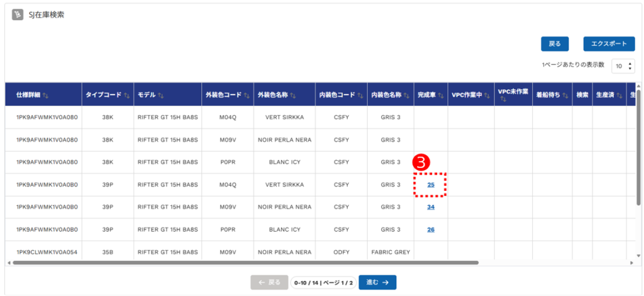The width and height of the screenshot is (644, 296).
Task: Sort by タイプコード column sort icon
Action: coord(126,95)
